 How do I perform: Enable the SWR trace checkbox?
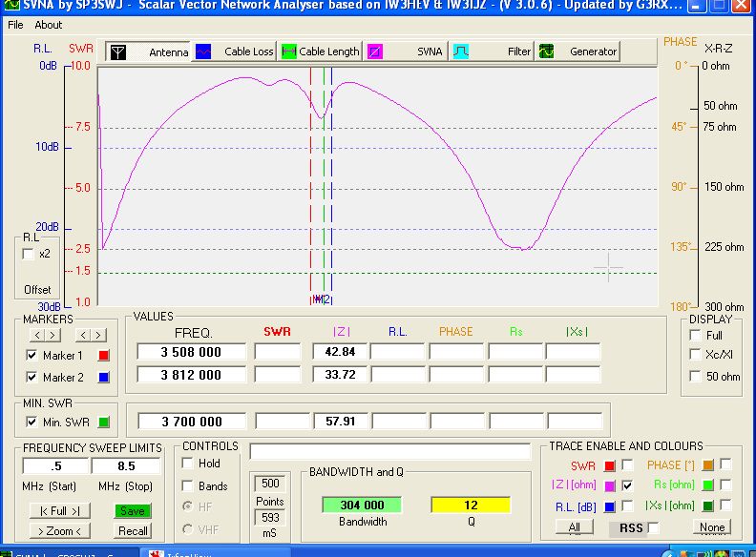click(627, 465)
